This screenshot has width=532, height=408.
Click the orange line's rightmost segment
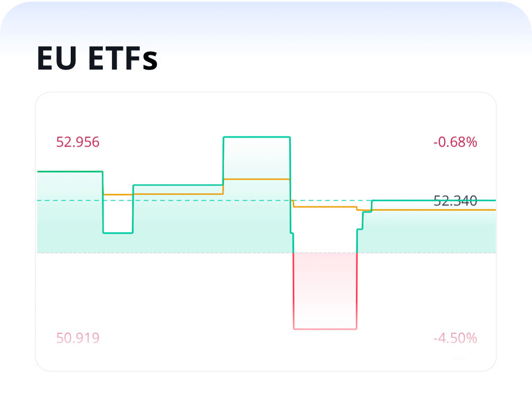click(433, 210)
